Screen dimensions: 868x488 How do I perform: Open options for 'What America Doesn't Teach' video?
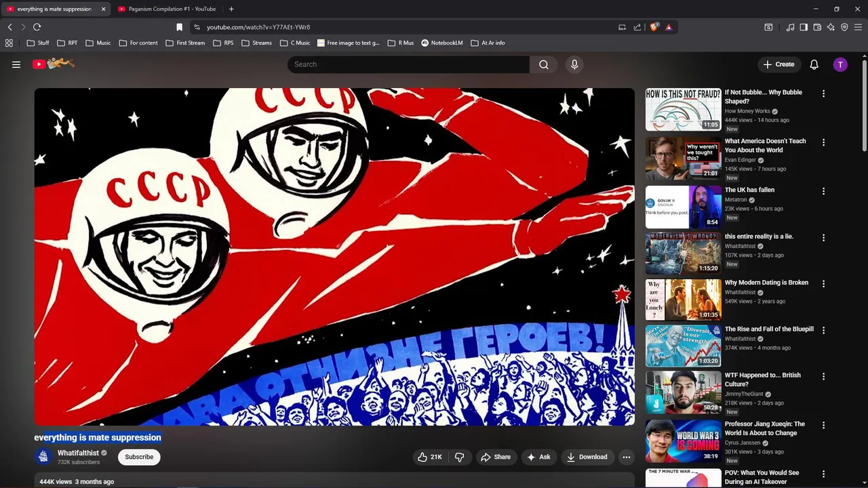pyautogui.click(x=823, y=142)
